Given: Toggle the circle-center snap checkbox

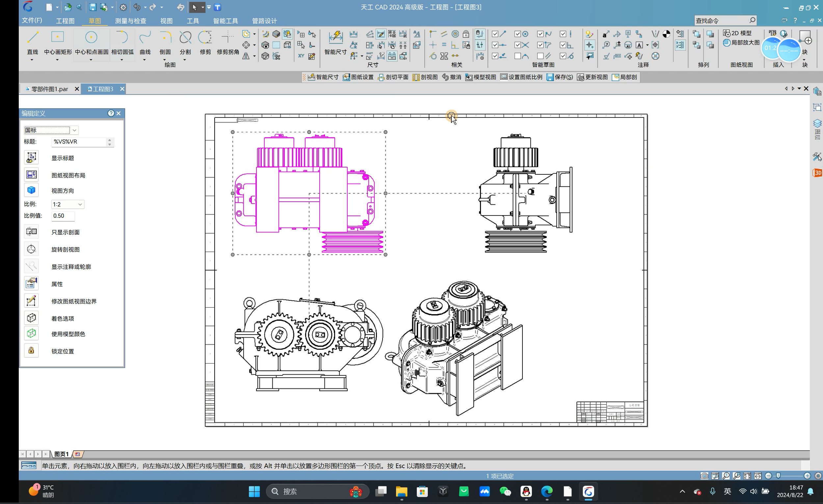Looking at the screenshot, I should pos(518,34).
